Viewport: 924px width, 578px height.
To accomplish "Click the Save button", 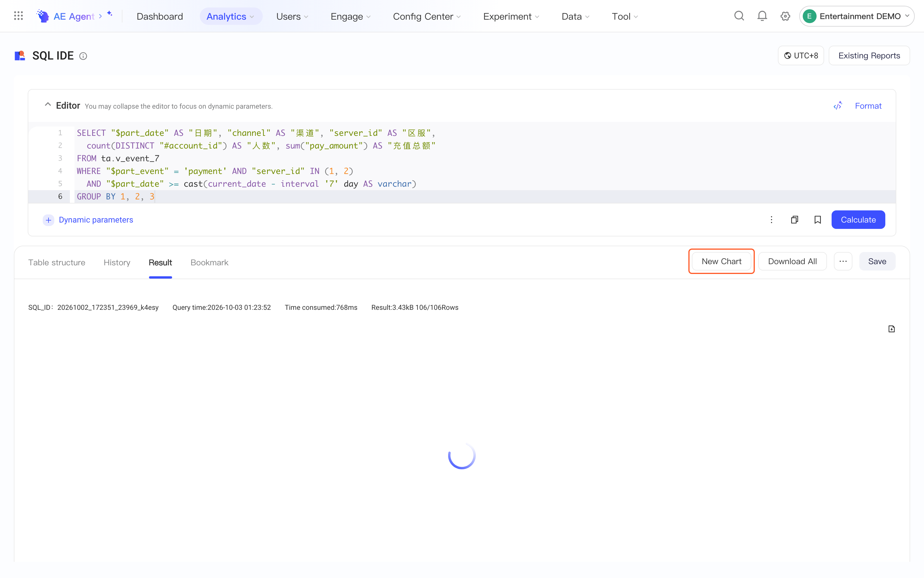I will point(877,262).
